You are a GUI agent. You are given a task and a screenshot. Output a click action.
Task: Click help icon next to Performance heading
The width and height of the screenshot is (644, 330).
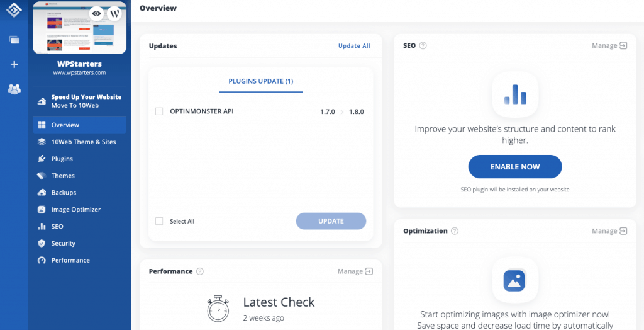click(200, 271)
